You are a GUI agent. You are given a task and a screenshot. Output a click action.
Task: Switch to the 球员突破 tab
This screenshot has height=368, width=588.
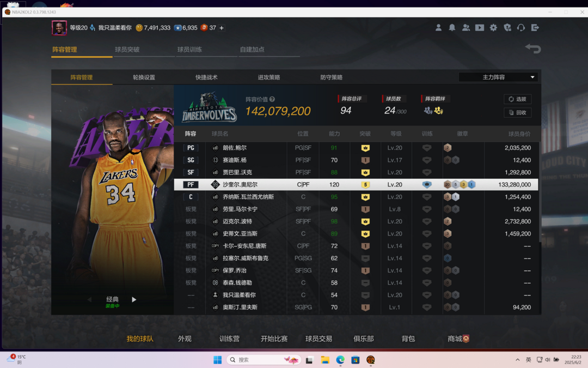127,49
